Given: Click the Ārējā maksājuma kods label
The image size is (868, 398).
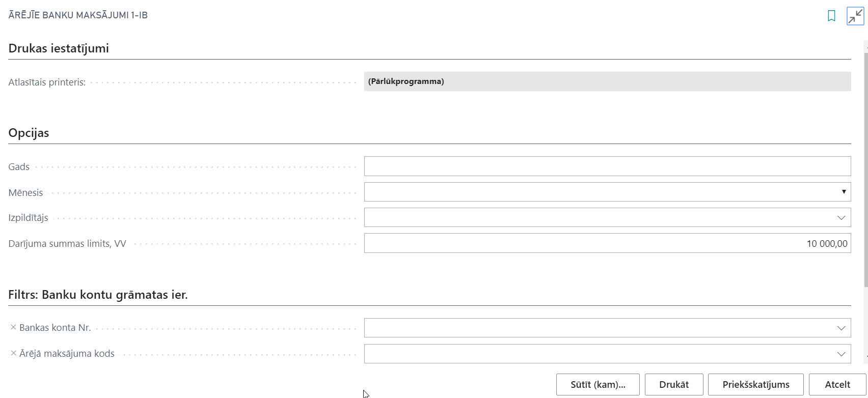Looking at the screenshot, I should pyautogui.click(x=67, y=354).
